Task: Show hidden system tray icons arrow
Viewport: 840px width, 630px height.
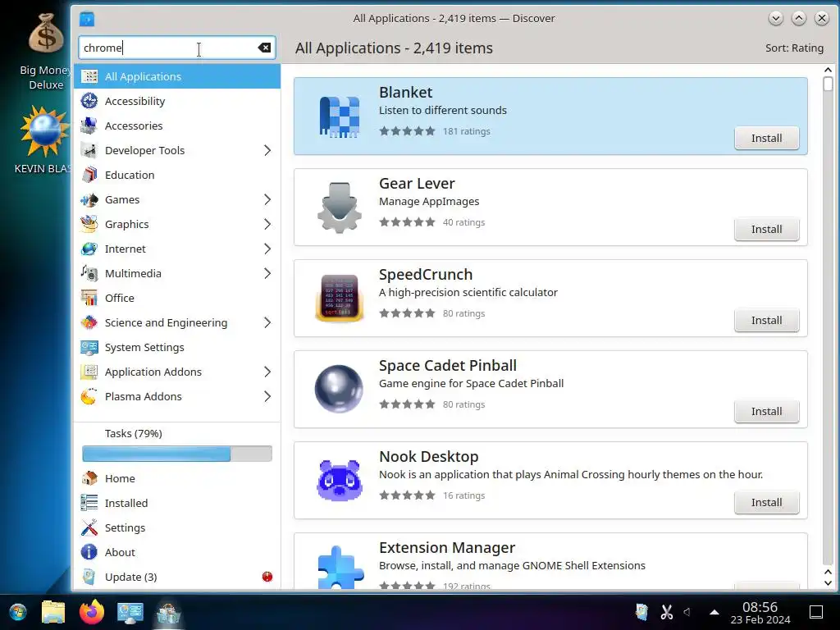Action: [x=714, y=612]
